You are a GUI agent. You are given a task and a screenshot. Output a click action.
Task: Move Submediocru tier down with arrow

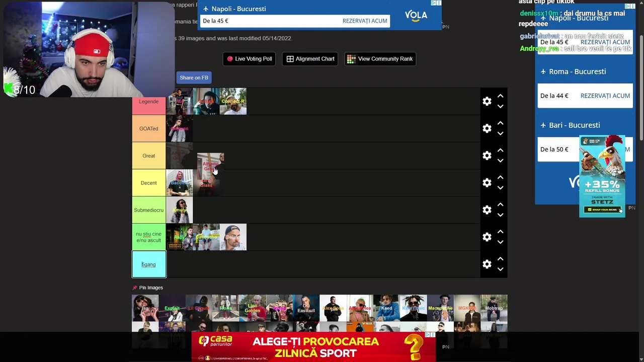click(x=500, y=215)
